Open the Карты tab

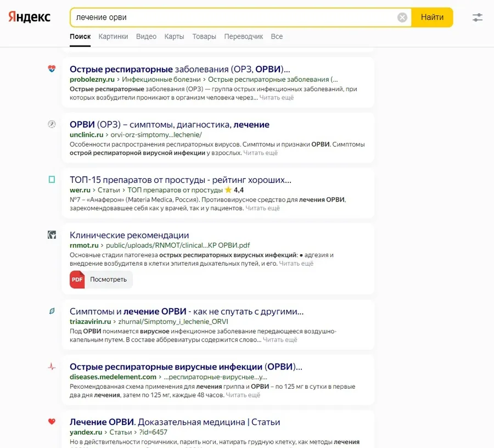pyautogui.click(x=174, y=37)
